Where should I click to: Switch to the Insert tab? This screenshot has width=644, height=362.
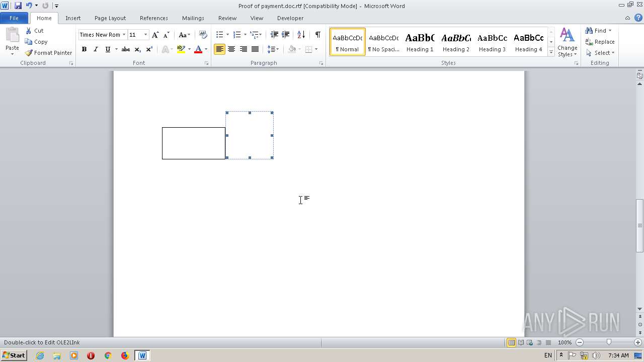(x=73, y=18)
